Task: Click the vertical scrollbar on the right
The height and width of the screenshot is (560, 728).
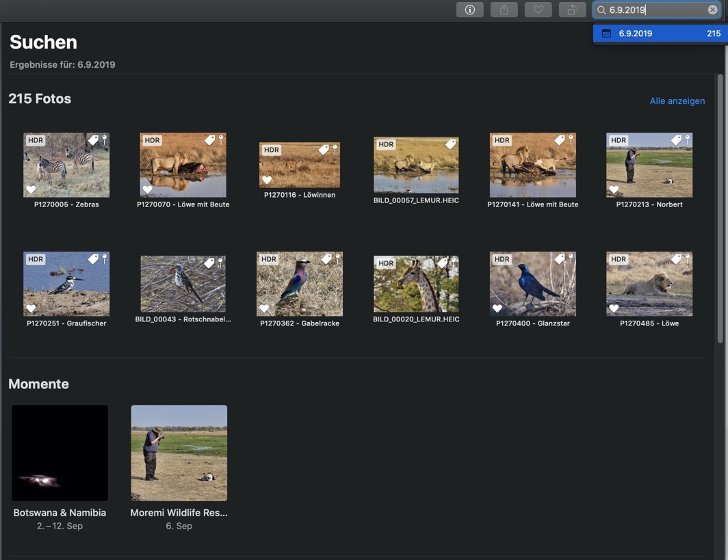Action: click(720, 205)
